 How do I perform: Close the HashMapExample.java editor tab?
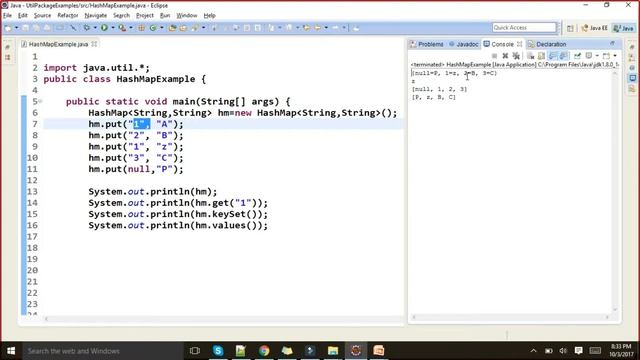(94, 44)
